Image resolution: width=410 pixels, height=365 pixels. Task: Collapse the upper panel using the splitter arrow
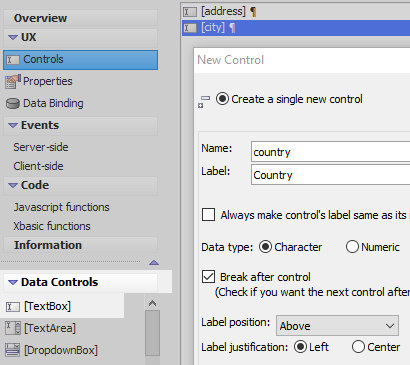(154, 262)
